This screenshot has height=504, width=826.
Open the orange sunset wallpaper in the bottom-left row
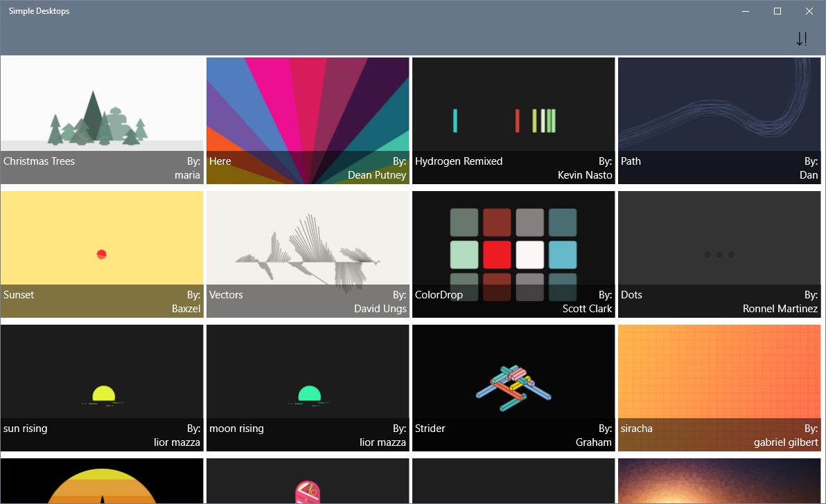click(103, 481)
